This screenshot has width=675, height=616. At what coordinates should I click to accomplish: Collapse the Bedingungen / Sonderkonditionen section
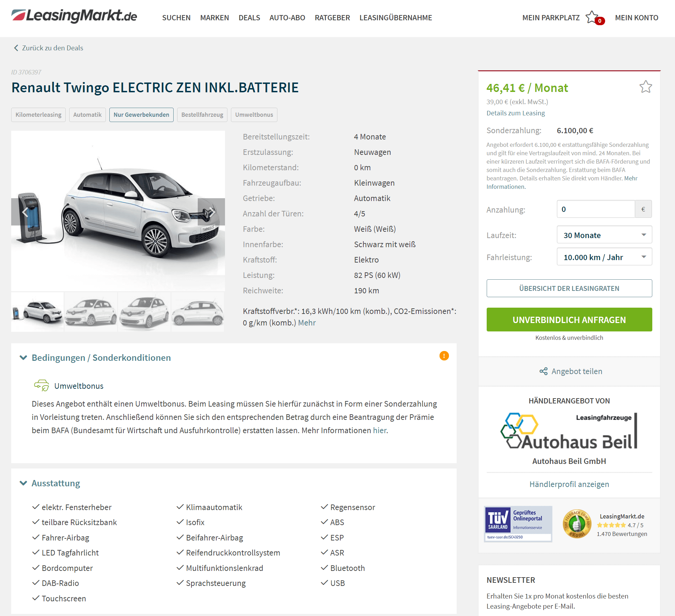pyautogui.click(x=23, y=358)
